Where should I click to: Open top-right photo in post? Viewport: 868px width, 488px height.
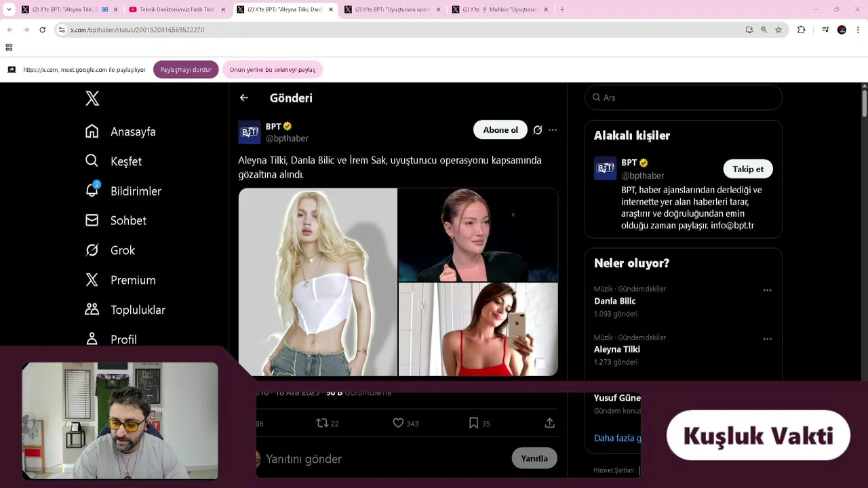point(478,235)
